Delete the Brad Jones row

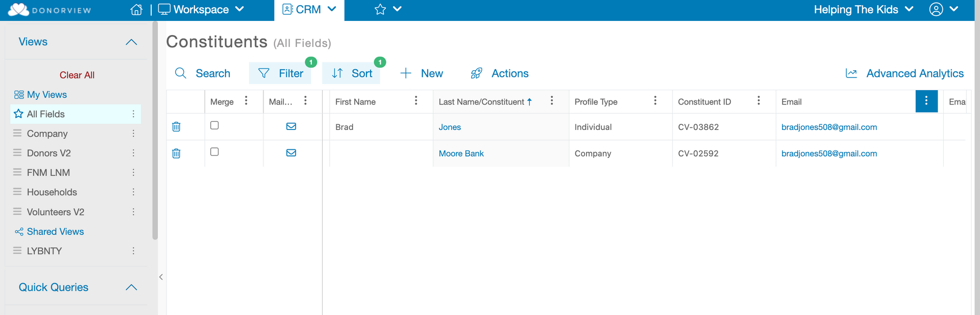(x=176, y=127)
